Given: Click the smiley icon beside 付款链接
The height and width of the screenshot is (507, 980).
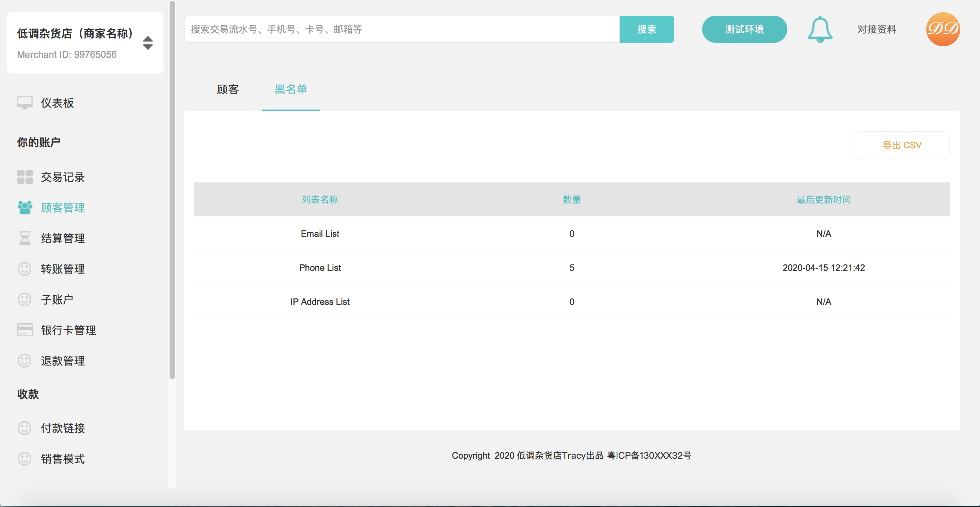Looking at the screenshot, I should (25, 428).
